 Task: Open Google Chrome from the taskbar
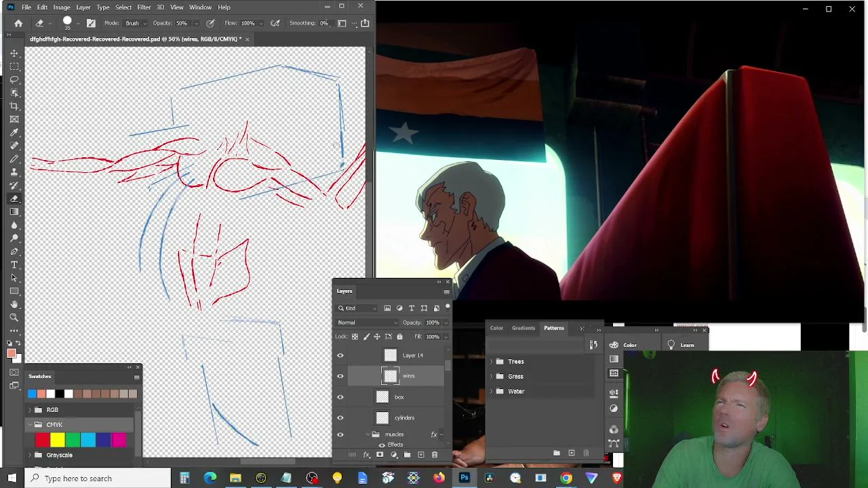pyautogui.click(x=566, y=479)
